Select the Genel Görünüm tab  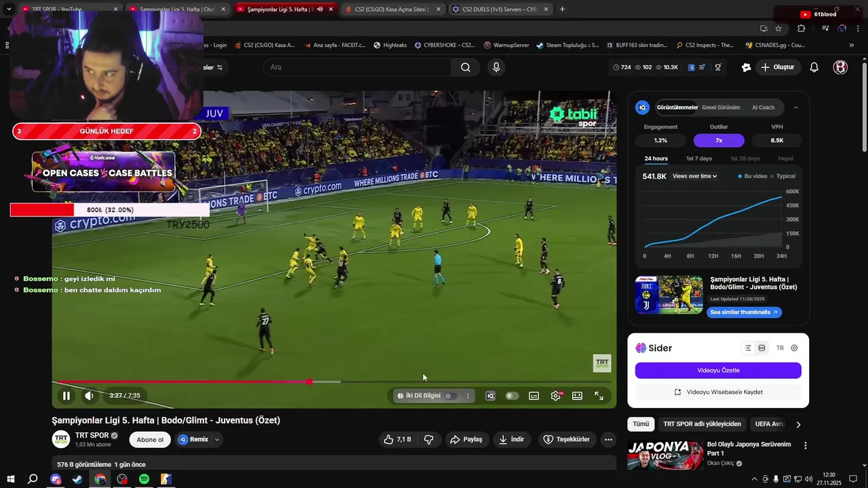point(721,107)
